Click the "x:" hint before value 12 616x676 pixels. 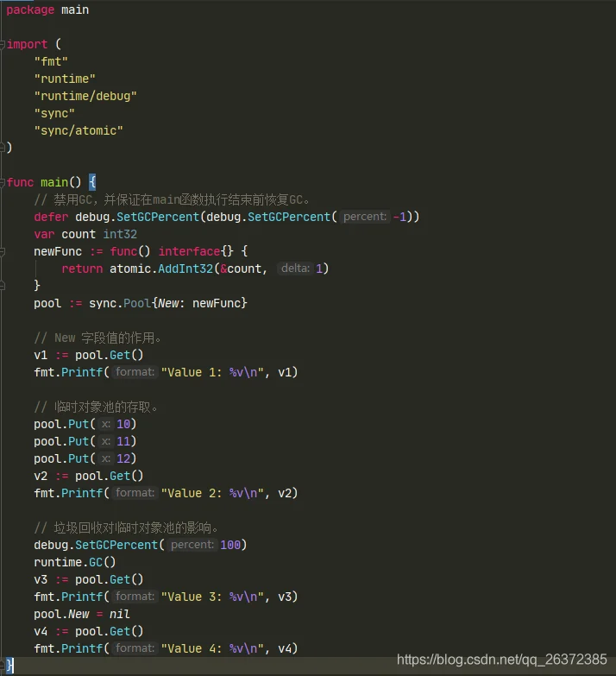click(105, 458)
